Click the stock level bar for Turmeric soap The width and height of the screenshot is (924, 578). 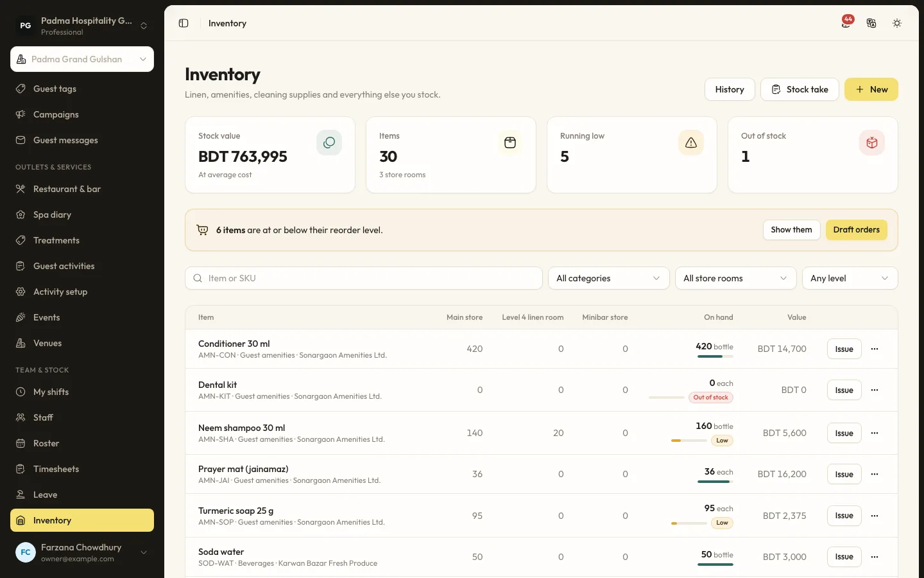coord(689,523)
